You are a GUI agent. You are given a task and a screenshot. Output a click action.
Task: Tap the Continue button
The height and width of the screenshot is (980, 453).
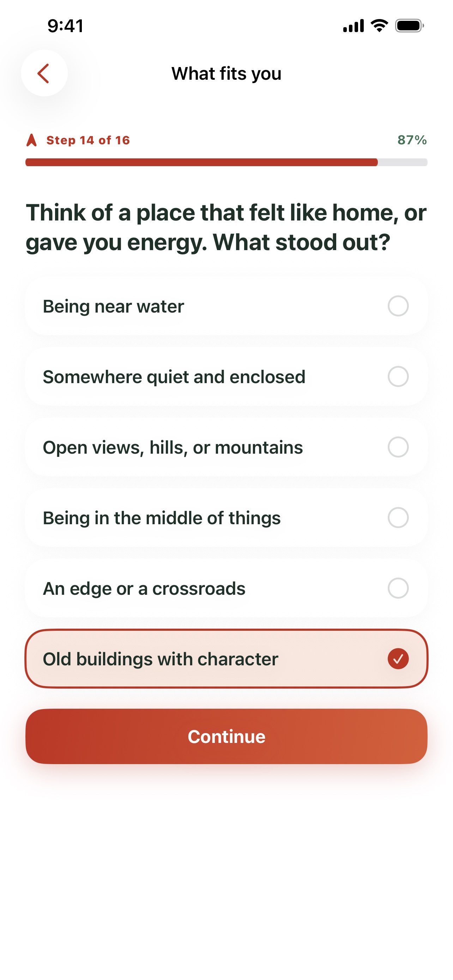[226, 736]
